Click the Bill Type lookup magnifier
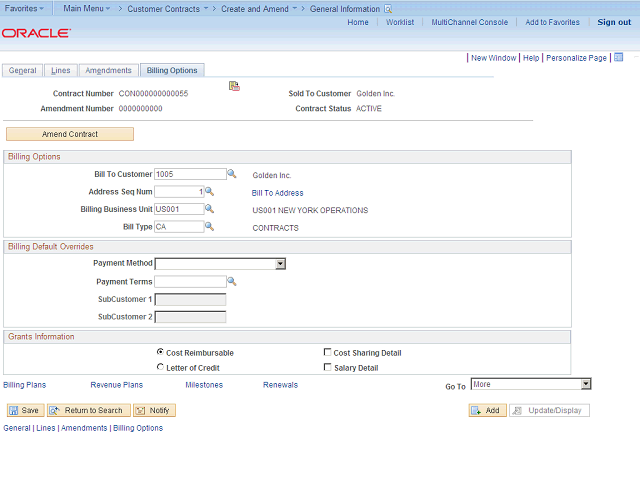The height and width of the screenshot is (480, 640). (210, 227)
